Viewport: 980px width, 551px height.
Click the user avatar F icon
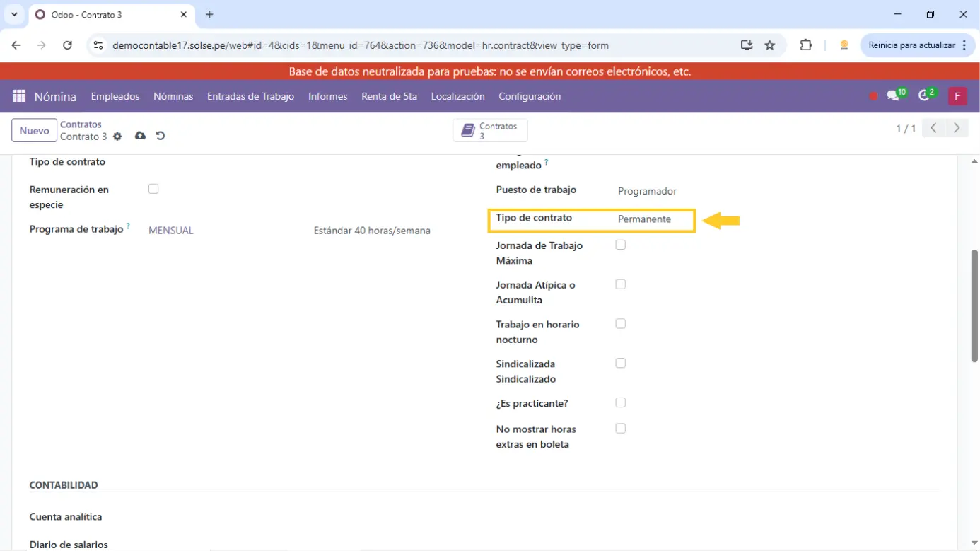pos(957,96)
